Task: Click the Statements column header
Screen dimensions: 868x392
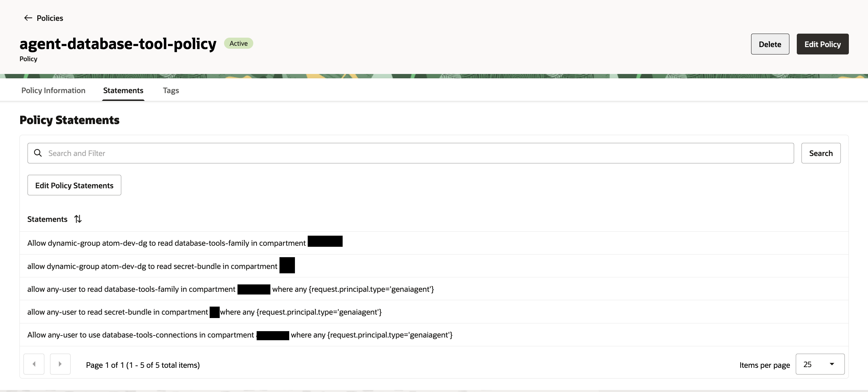Action: click(x=47, y=219)
